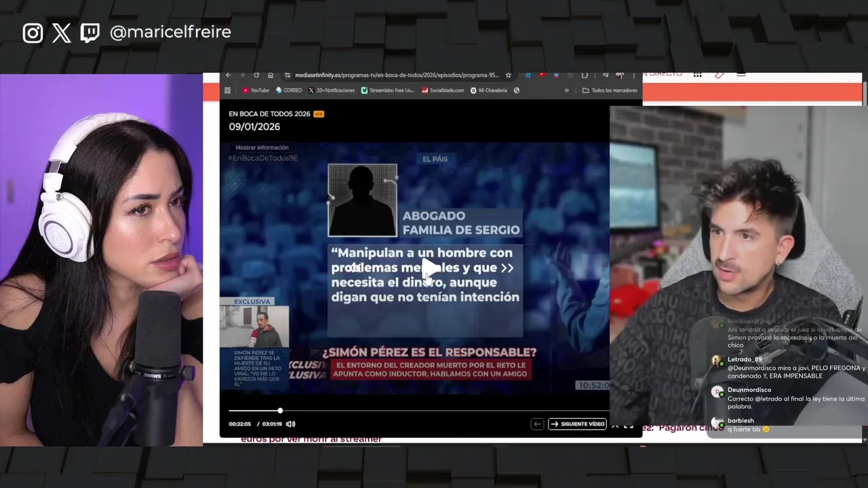
Task: Open the Todos los marcadores folder
Action: (x=610, y=90)
